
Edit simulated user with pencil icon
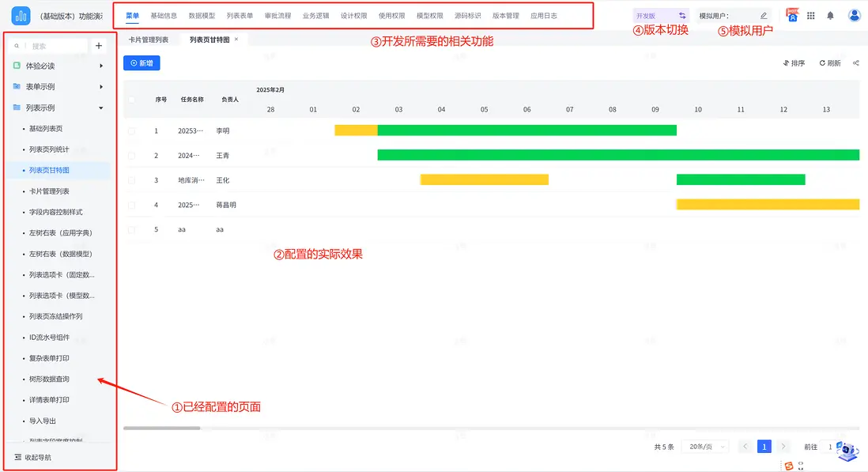coord(764,16)
